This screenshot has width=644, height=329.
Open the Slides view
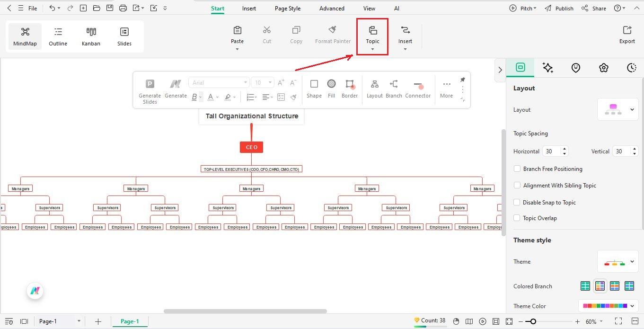point(124,36)
